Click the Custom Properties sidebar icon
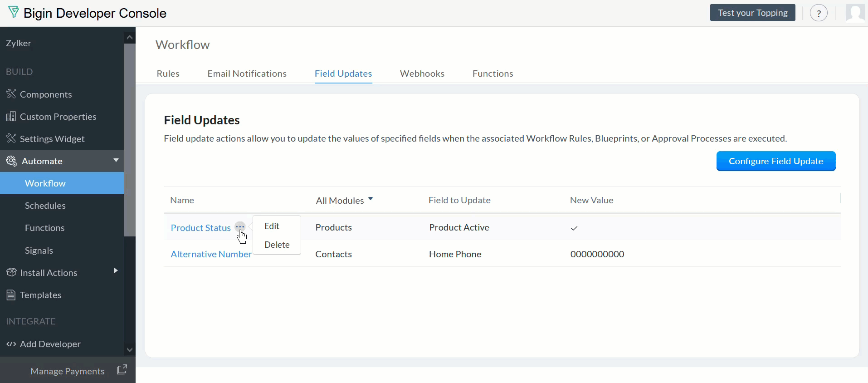This screenshot has height=383, width=868. click(11, 117)
